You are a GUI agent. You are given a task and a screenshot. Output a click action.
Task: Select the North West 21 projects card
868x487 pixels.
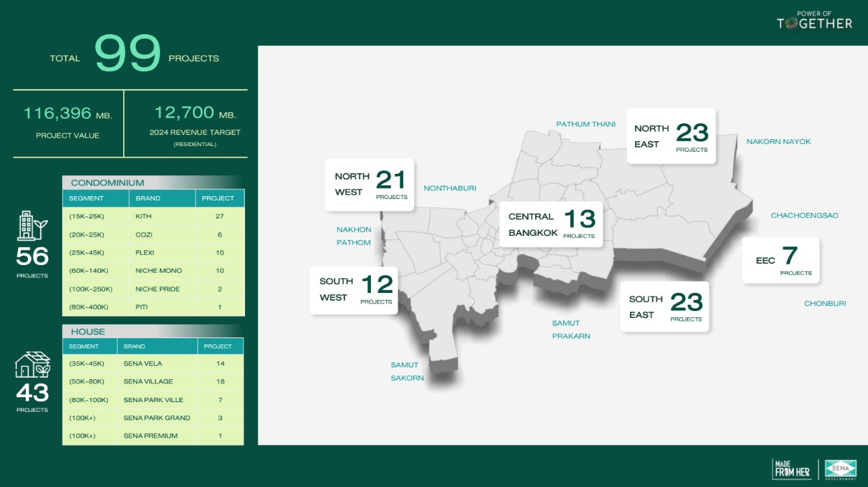pyautogui.click(x=370, y=184)
